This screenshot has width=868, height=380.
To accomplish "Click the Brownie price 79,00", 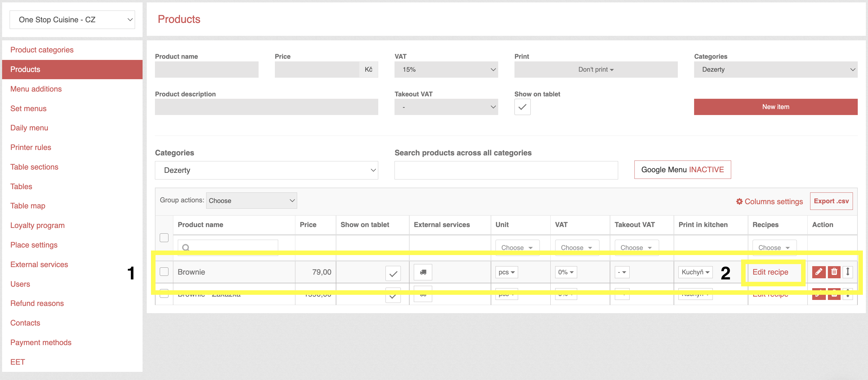I will tap(322, 272).
